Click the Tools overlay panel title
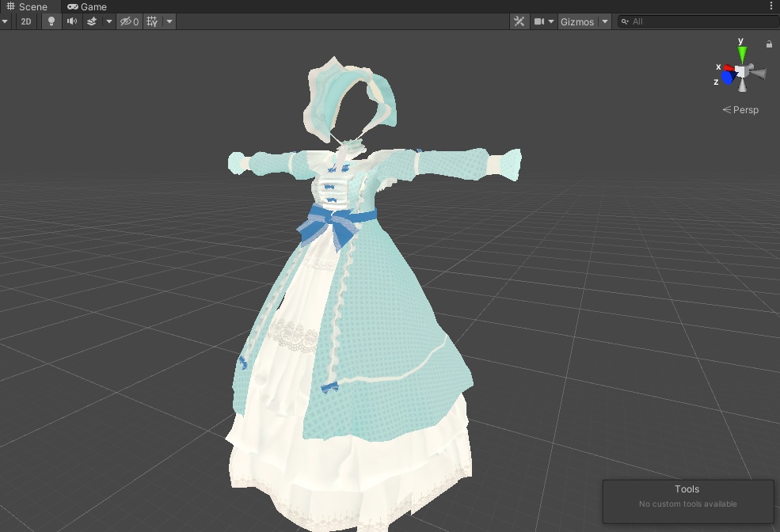780x532 pixels. 687,489
